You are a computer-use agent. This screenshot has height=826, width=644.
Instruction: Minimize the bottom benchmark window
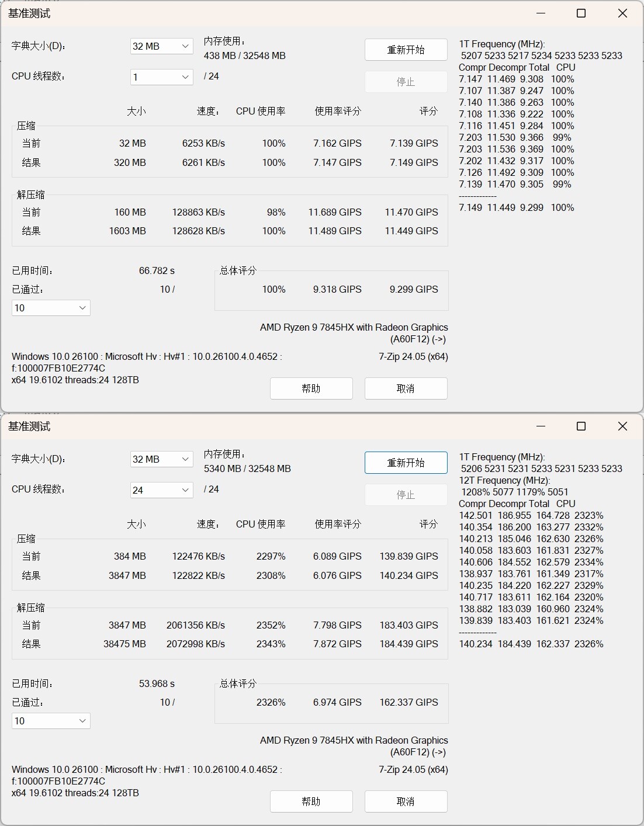pyautogui.click(x=540, y=426)
